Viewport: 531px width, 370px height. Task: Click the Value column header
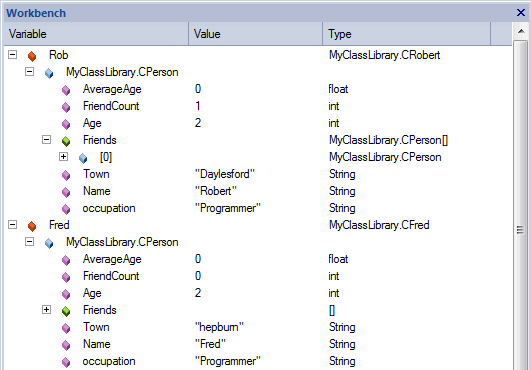[x=256, y=34]
